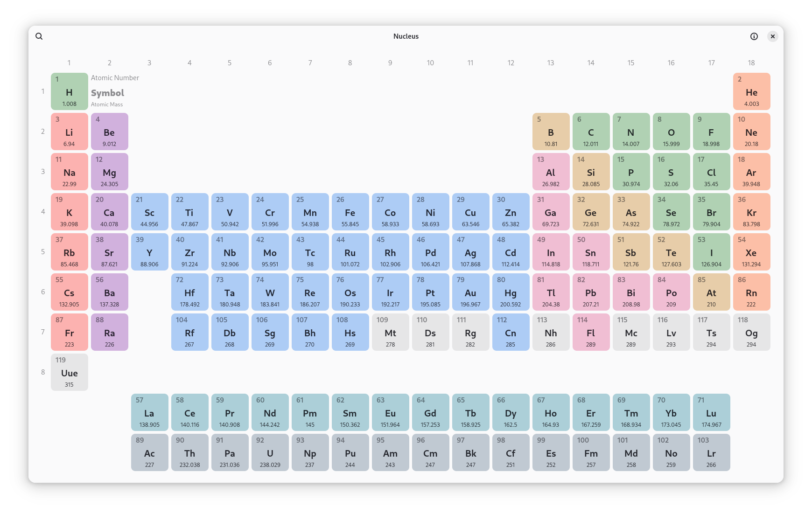
Task: Select the Ununennium (Uue) tile
Action: 70,372
